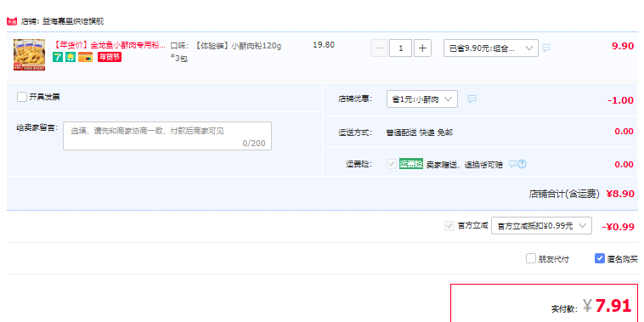Image resolution: width=644 pixels, height=322 pixels.
Task: Click the red 年货节 promotion tag
Action: click(110, 58)
